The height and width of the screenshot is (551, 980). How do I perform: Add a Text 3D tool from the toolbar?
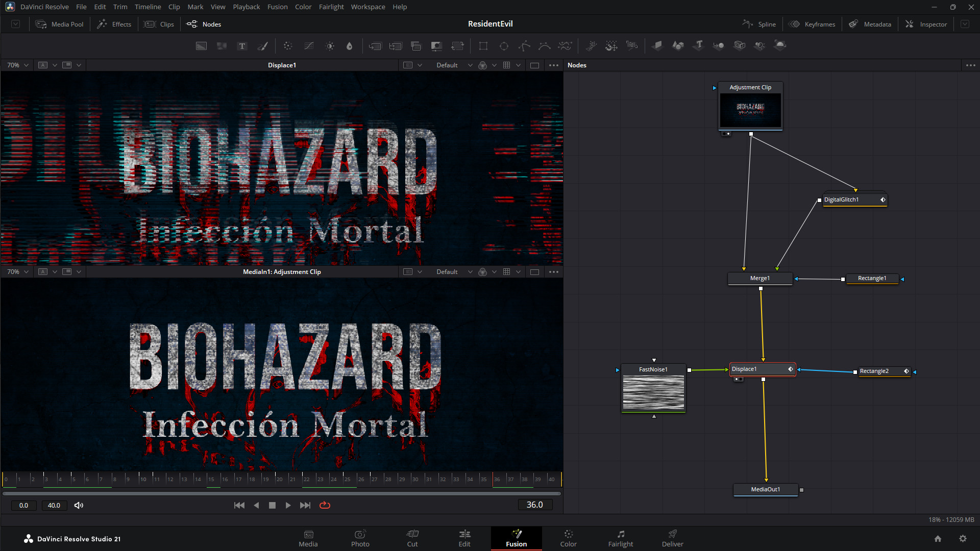point(698,46)
